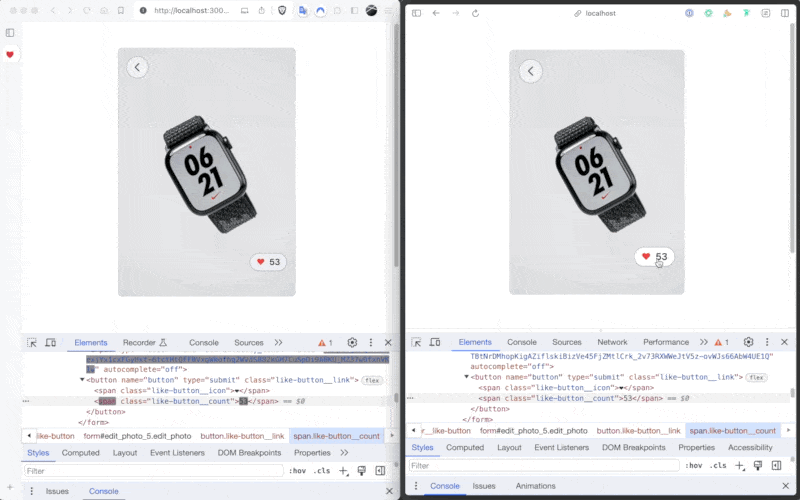Show more style panes chevron in left DevTools
Screen dimensions: 800x500
pos(344,453)
